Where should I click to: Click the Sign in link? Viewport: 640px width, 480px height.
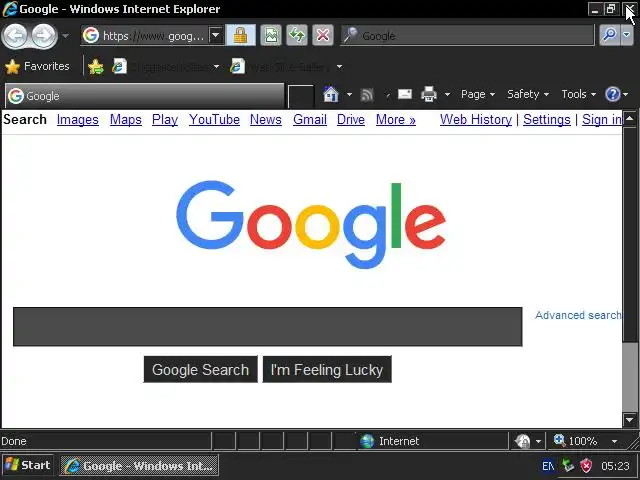coord(602,120)
